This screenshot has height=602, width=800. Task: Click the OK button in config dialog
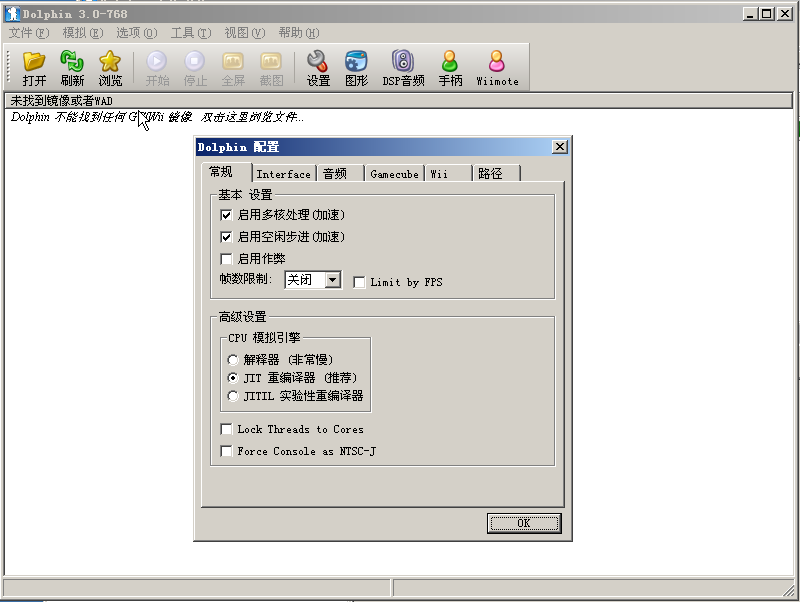pyautogui.click(x=524, y=523)
